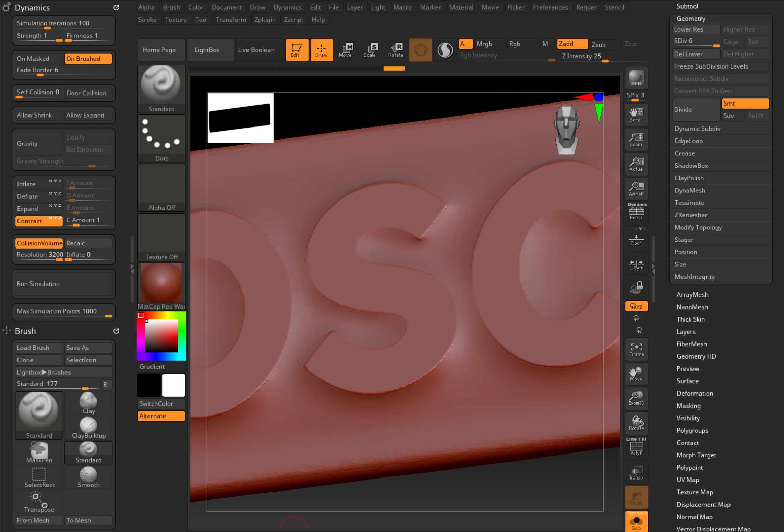The width and height of the screenshot is (784, 532).
Task: Collapse the Geometry subpalette
Action: click(x=691, y=19)
